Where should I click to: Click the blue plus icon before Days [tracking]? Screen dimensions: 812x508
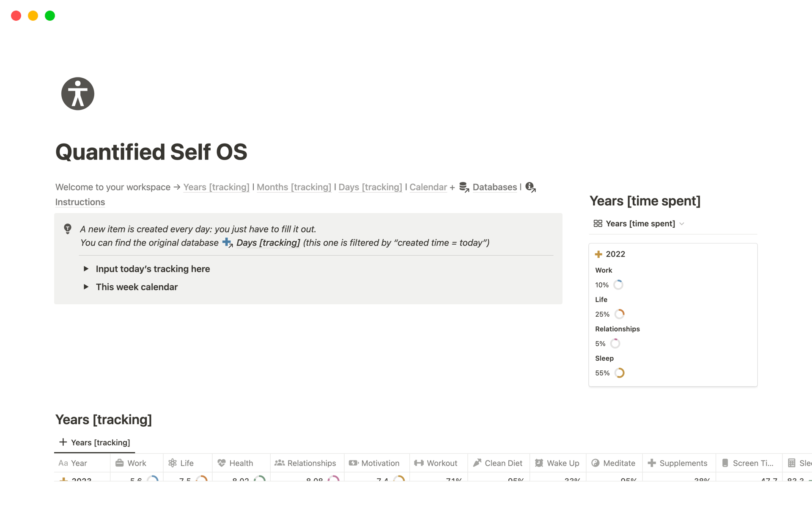227,243
